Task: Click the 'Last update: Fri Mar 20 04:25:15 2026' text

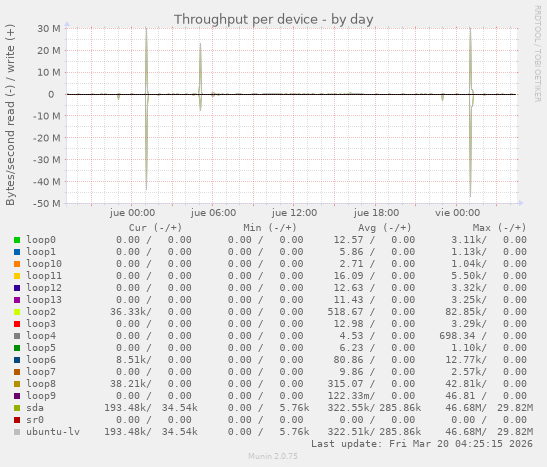Action: pos(422,444)
